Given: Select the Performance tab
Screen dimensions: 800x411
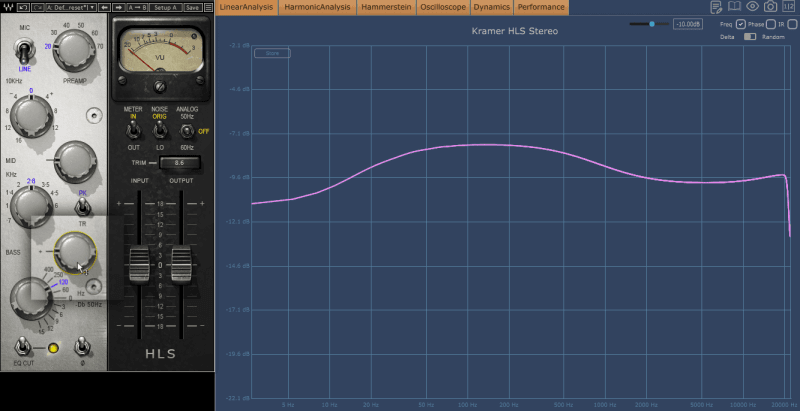Looking at the screenshot, I should point(541,7).
